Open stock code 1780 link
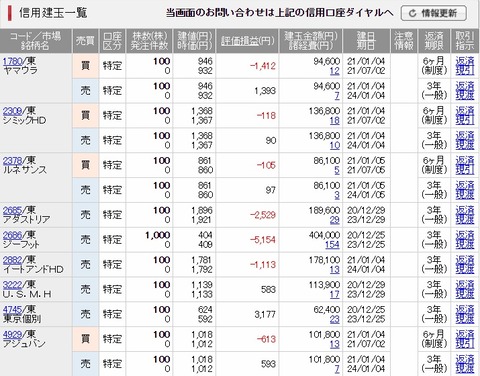The width and height of the screenshot is (480, 376). pyautogui.click(x=12, y=61)
